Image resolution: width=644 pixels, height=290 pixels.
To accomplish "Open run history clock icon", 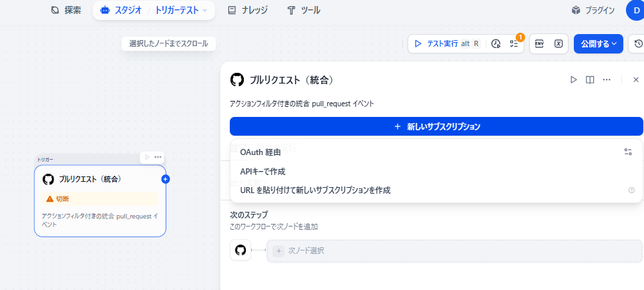I will coord(496,44).
